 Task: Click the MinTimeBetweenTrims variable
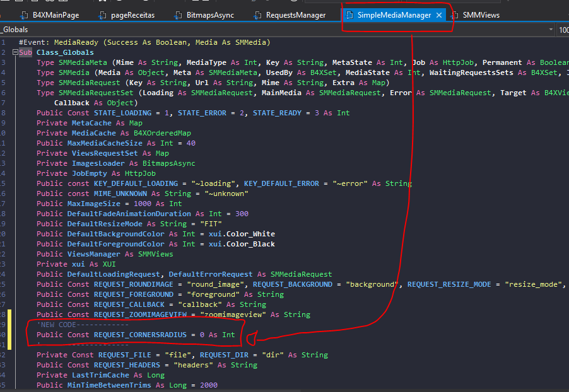109,385
